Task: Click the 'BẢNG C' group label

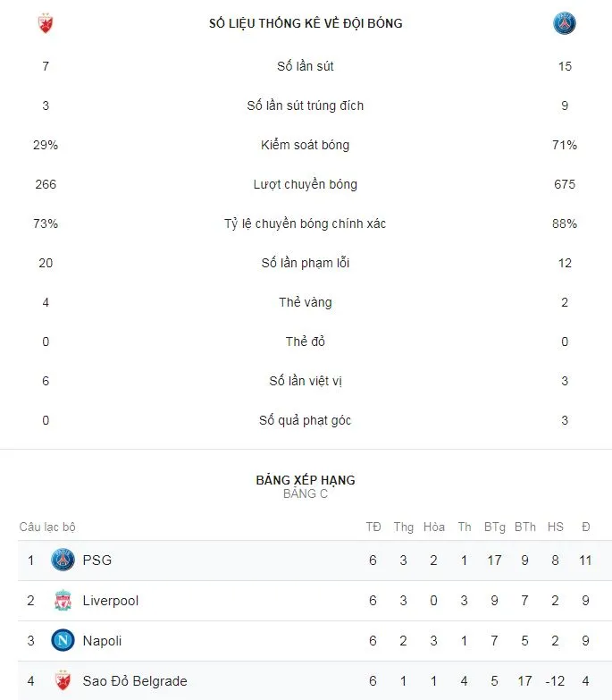Action: (306, 494)
